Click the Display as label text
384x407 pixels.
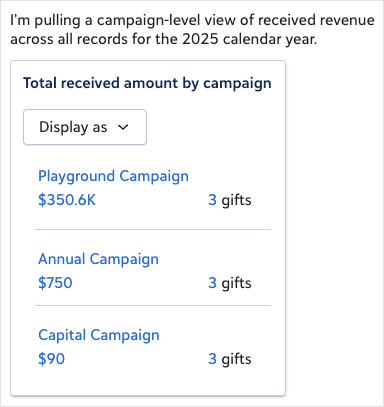tap(73, 127)
